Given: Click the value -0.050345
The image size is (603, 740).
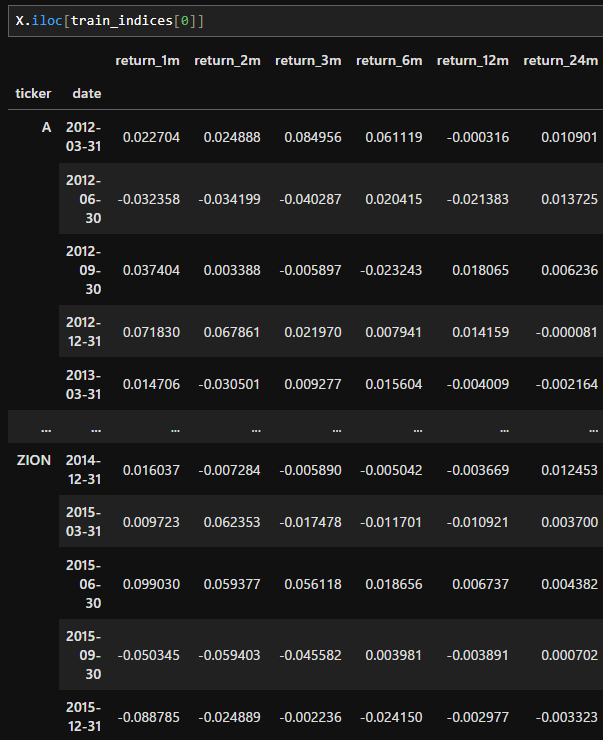Looking at the screenshot, I should pos(149,656).
